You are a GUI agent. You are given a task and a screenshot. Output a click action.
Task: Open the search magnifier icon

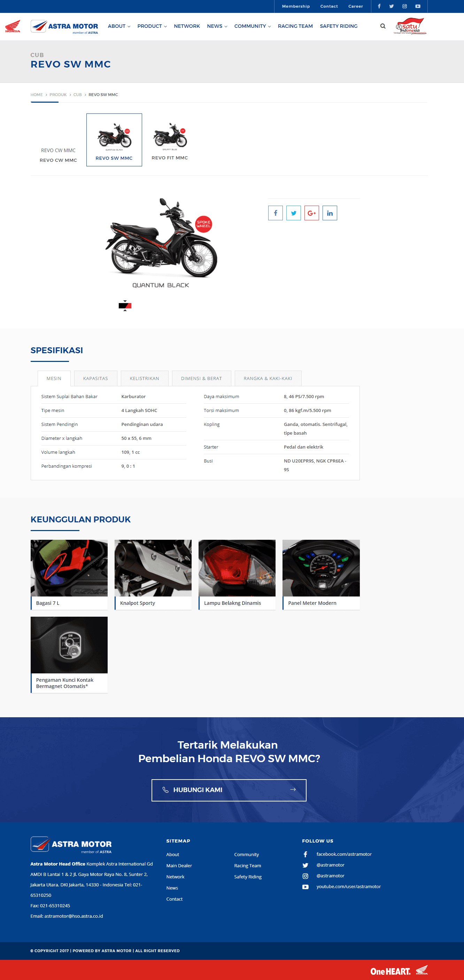(x=383, y=26)
